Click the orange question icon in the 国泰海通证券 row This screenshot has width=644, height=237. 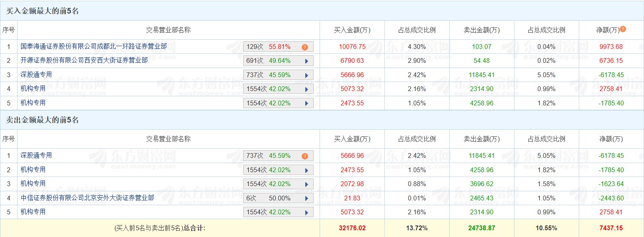(305, 47)
